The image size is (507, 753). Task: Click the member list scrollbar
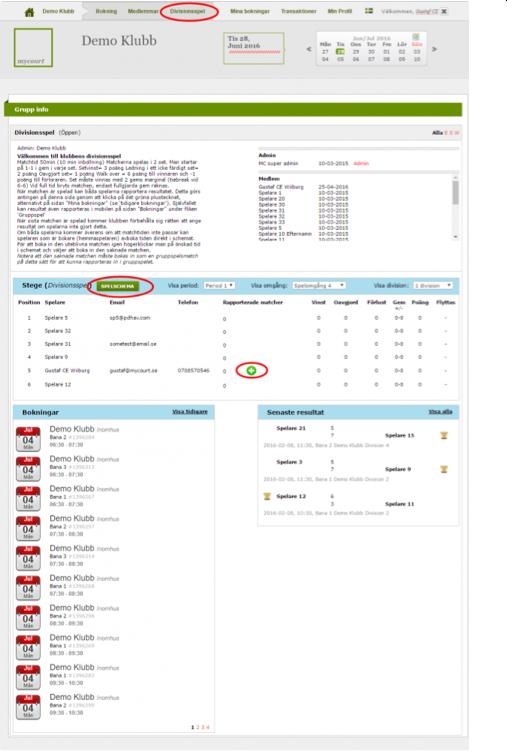coord(455,207)
